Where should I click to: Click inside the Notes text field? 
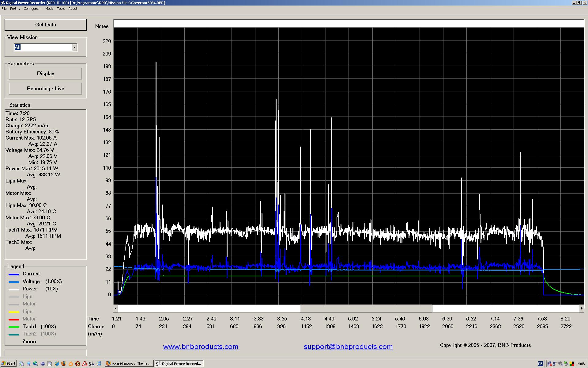[349, 23]
